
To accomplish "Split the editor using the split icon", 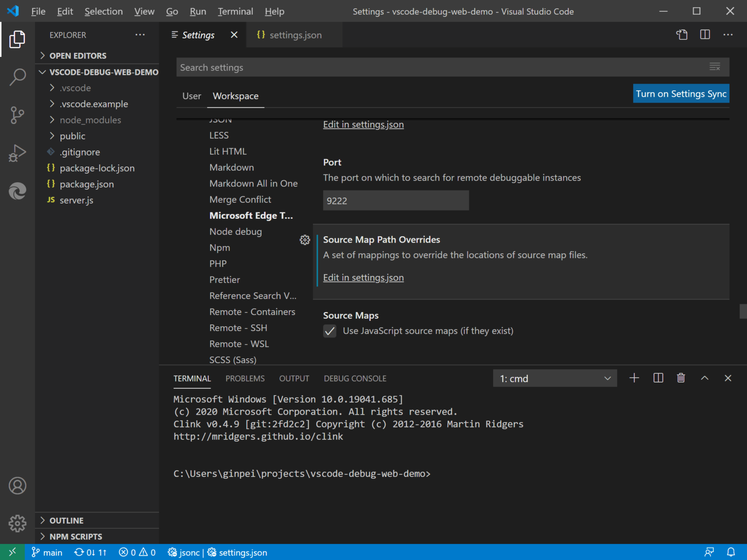I will click(x=704, y=35).
